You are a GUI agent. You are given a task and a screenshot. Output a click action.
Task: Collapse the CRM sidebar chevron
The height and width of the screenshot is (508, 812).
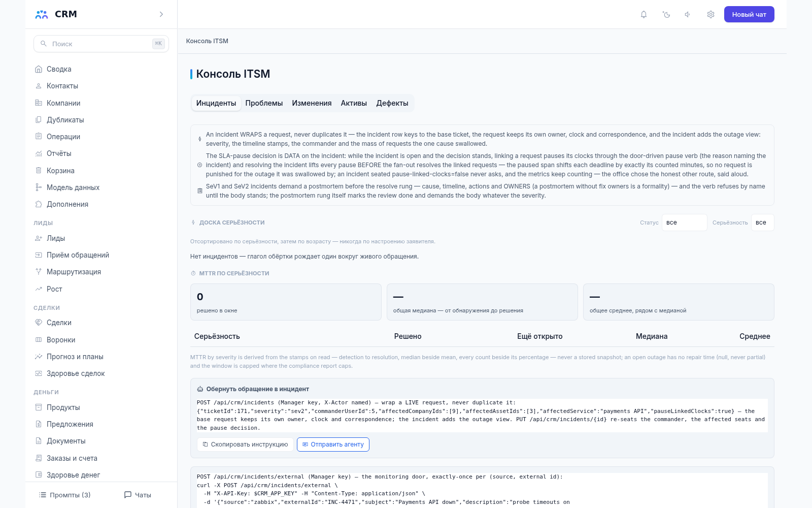point(161,14)
